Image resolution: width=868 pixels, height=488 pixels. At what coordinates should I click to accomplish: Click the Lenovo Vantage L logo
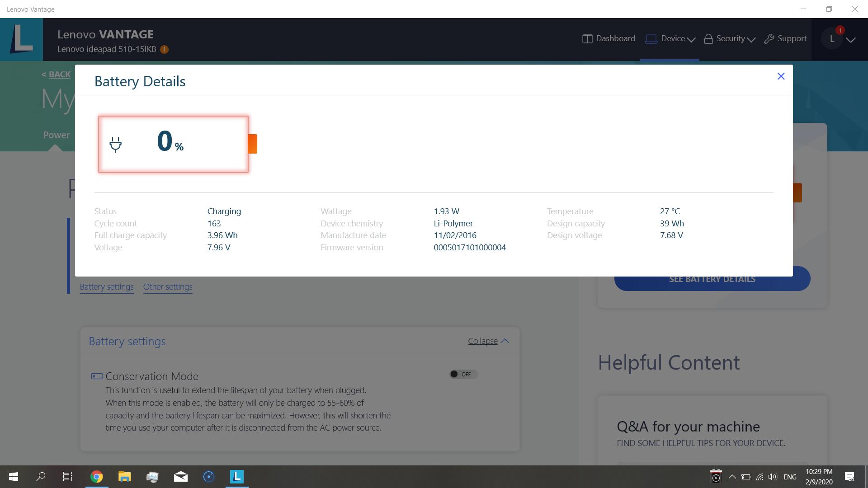(21, 39)
